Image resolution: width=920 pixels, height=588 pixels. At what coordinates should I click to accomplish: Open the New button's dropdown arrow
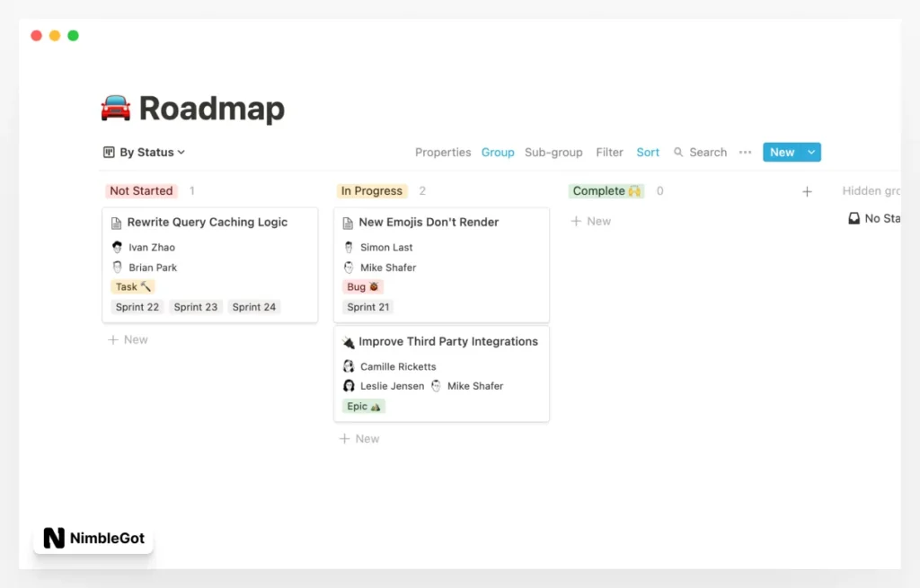(811, 152)
